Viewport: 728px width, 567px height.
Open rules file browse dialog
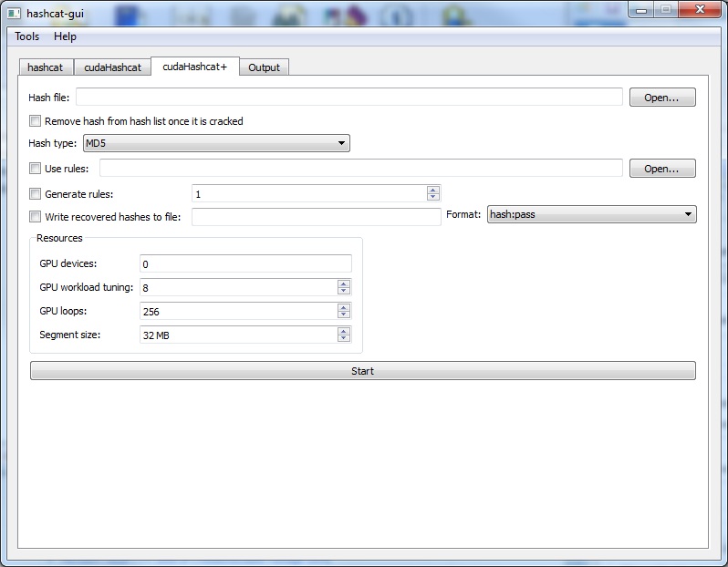point(662,168)
